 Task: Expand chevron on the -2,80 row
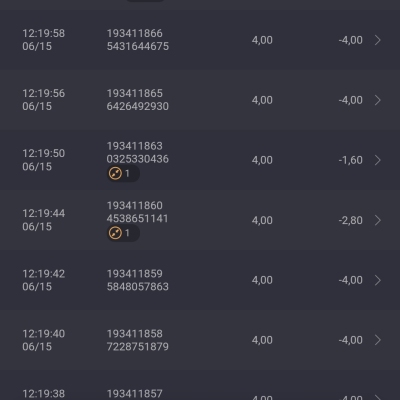(x=378, y=220)
